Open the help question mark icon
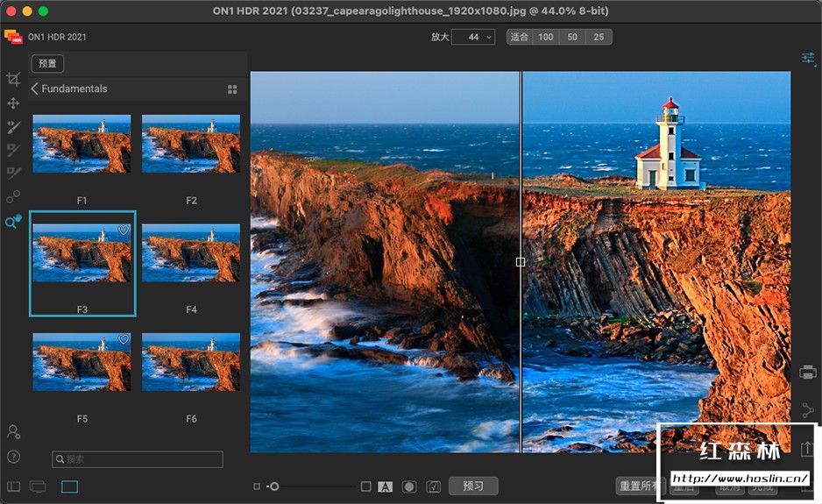822x504 pixels. tap(13, 457)
